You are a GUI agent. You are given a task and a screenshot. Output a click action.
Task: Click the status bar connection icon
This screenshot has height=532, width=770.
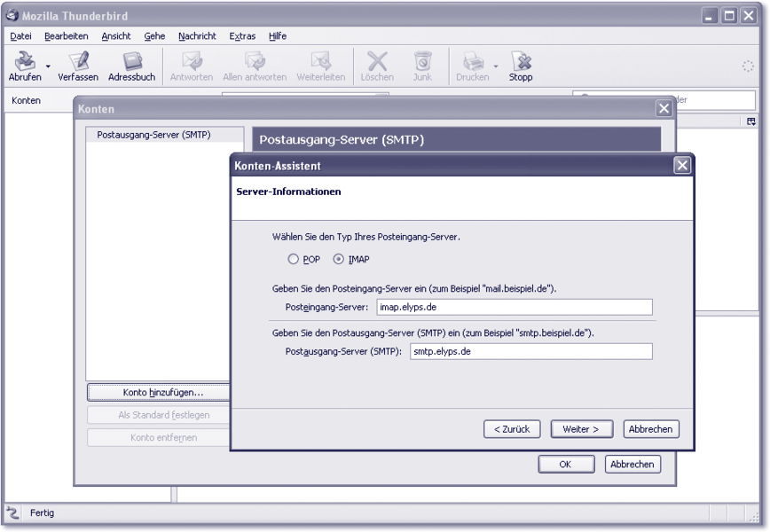point(13,513)
